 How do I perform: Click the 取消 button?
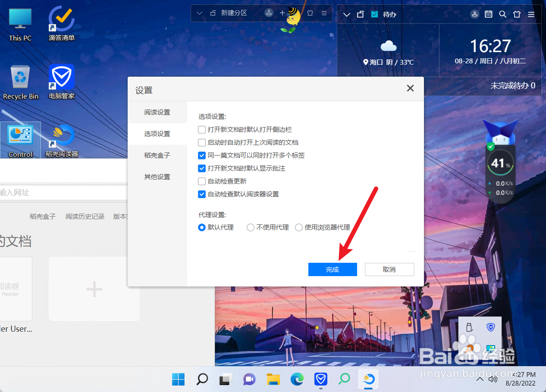tap(389, 269)
